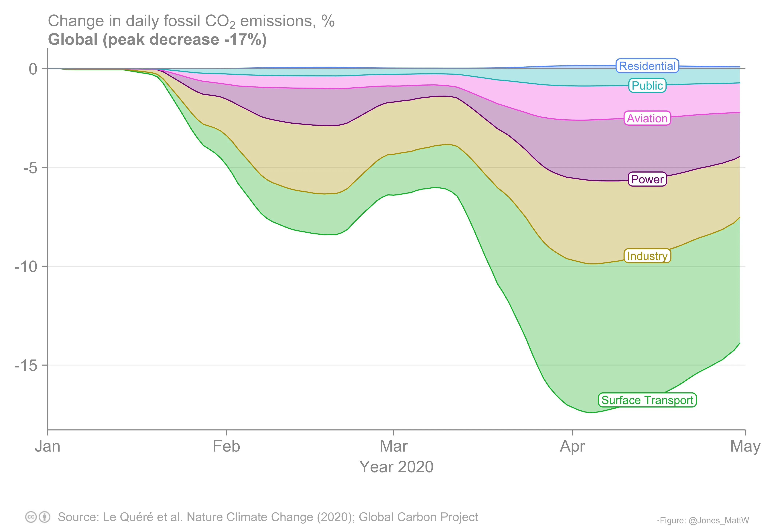
Task: Click the 'Year 2020' axis title
Action: click(x=396, y=467)
